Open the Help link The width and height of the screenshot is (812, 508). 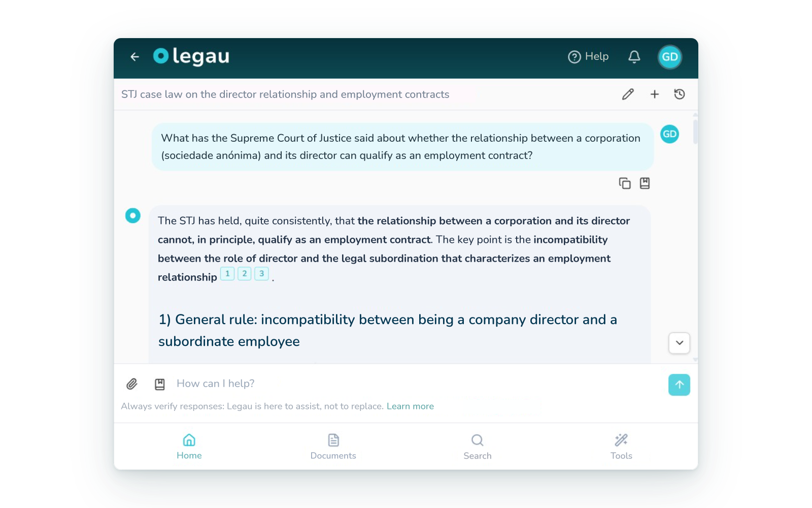pos(588,56)
